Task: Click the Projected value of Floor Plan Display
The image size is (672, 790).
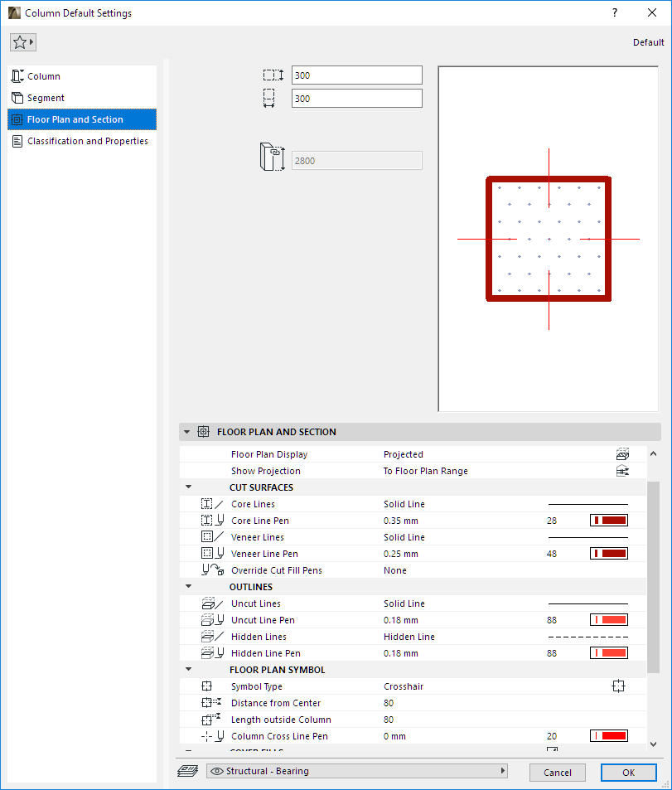Action: (x=403, y=454)
